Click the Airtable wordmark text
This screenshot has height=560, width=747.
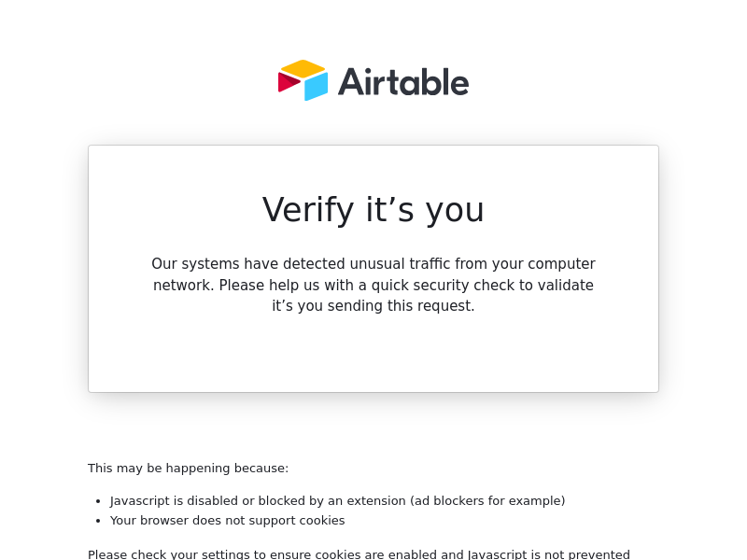402,82
